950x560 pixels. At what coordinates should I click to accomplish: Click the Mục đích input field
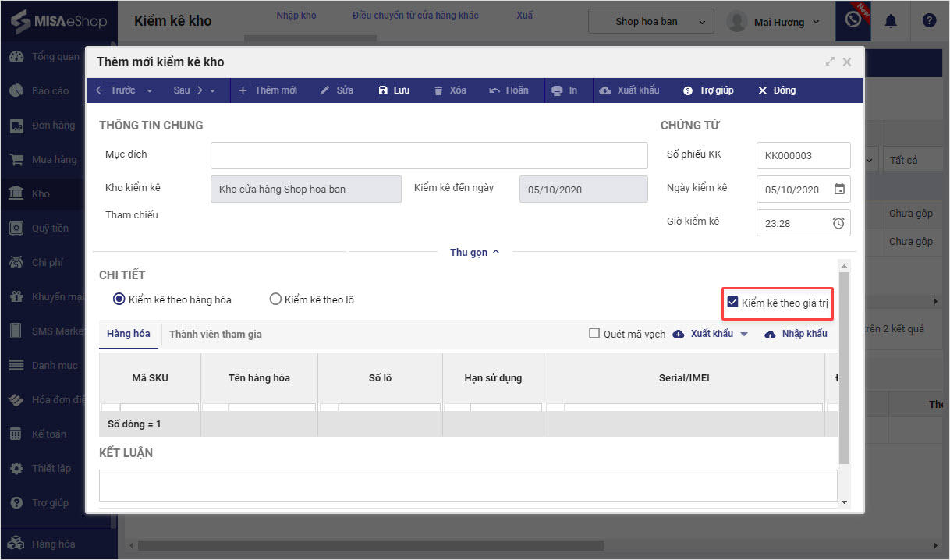[429, 155]
